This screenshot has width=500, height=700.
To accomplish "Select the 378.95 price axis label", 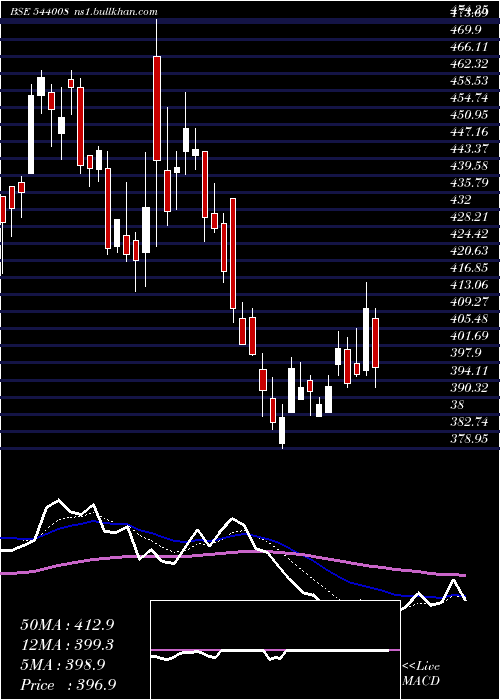I will pyautogui.click(x=469, y=438).
